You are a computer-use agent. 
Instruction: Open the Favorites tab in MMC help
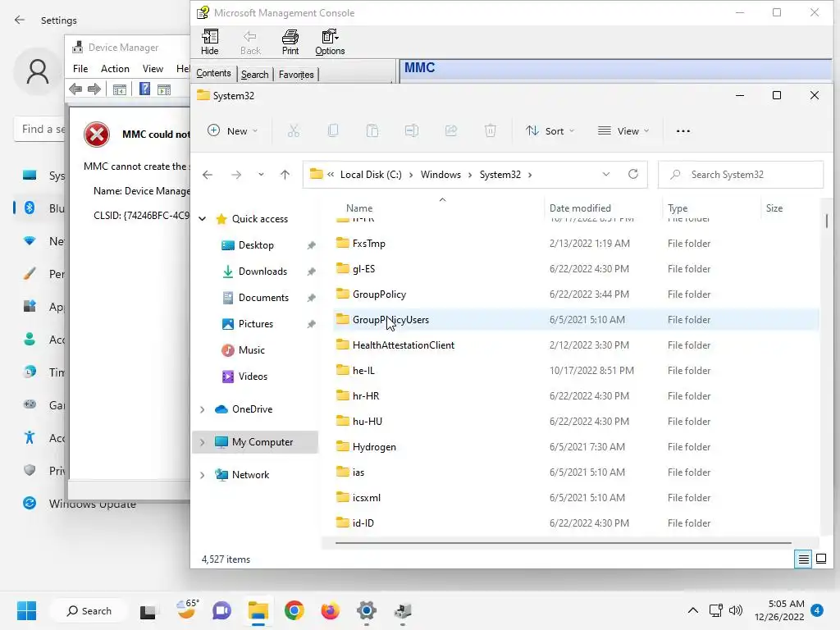(x=296, y=75)
